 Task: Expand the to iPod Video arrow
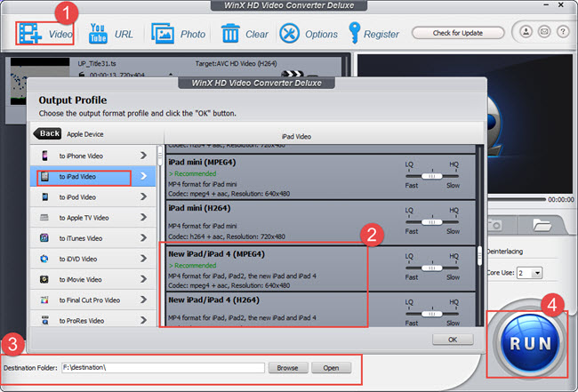coord(143,196)
